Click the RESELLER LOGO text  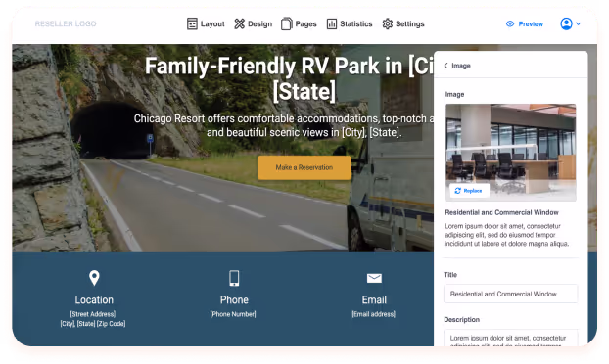(66, 23)
